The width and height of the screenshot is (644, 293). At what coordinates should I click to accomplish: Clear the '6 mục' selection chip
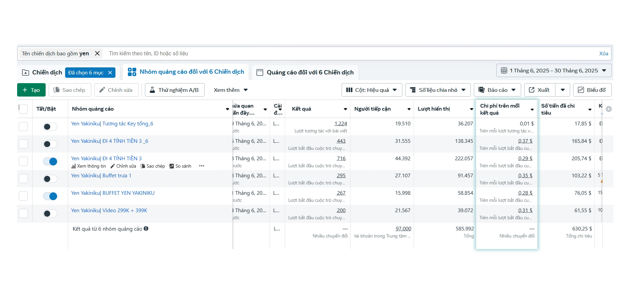point(110,73)
